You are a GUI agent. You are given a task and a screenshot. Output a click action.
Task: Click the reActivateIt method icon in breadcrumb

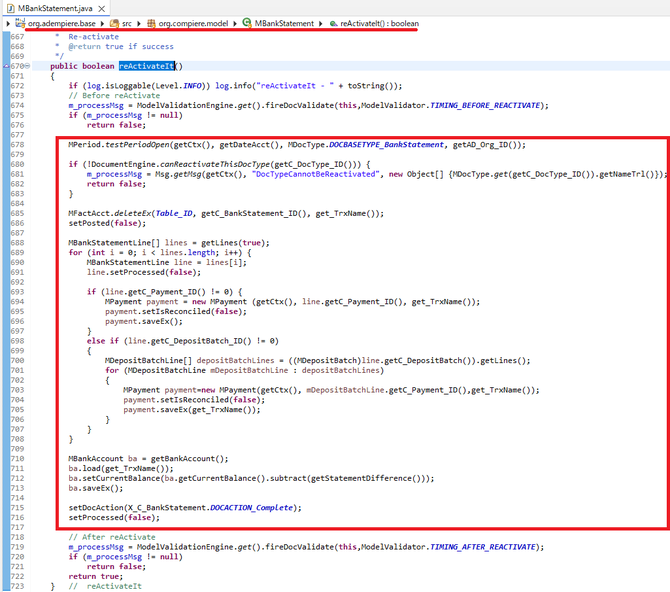pos(333,24)
